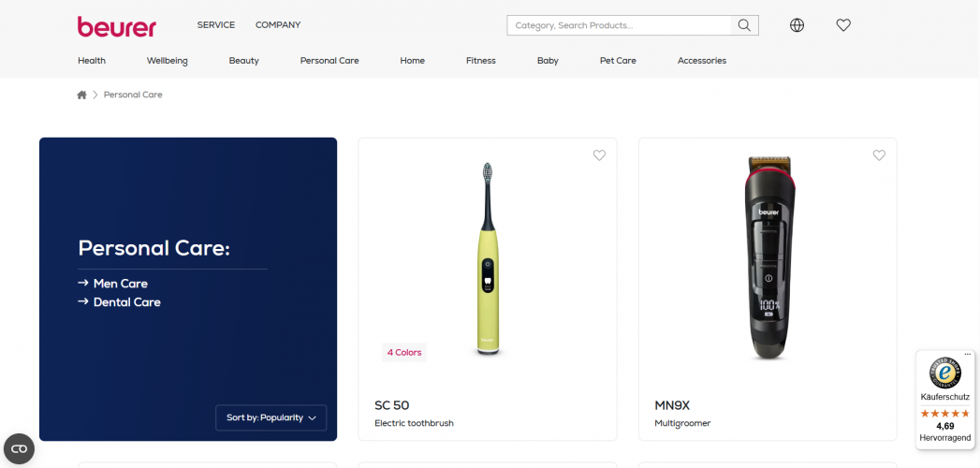Click the Trusted Shops badge seal
This screenshot has height=468, width=980.
tap(945, 373)
